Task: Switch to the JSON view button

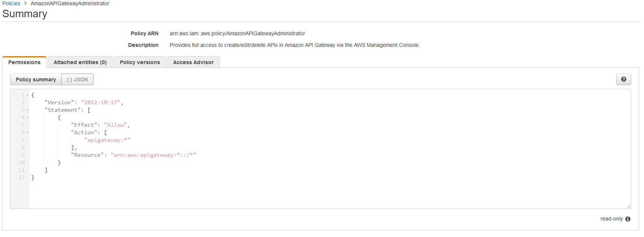Action: click(77, 79)
